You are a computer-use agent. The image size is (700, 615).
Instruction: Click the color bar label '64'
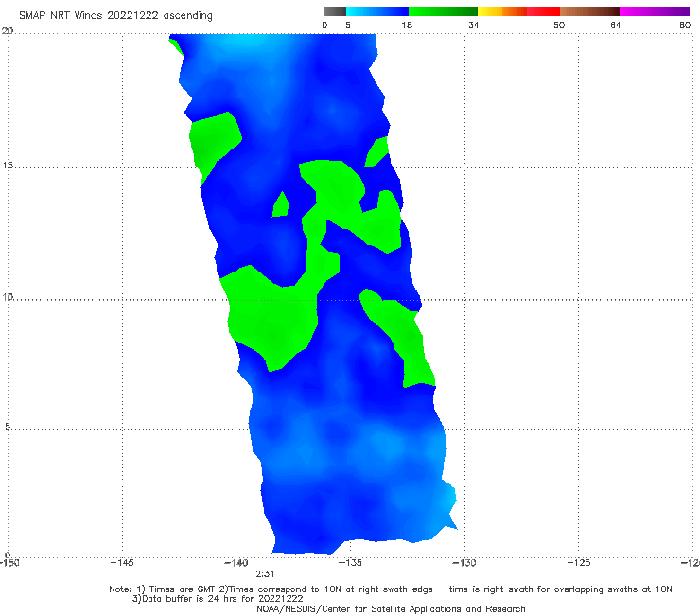616,26
